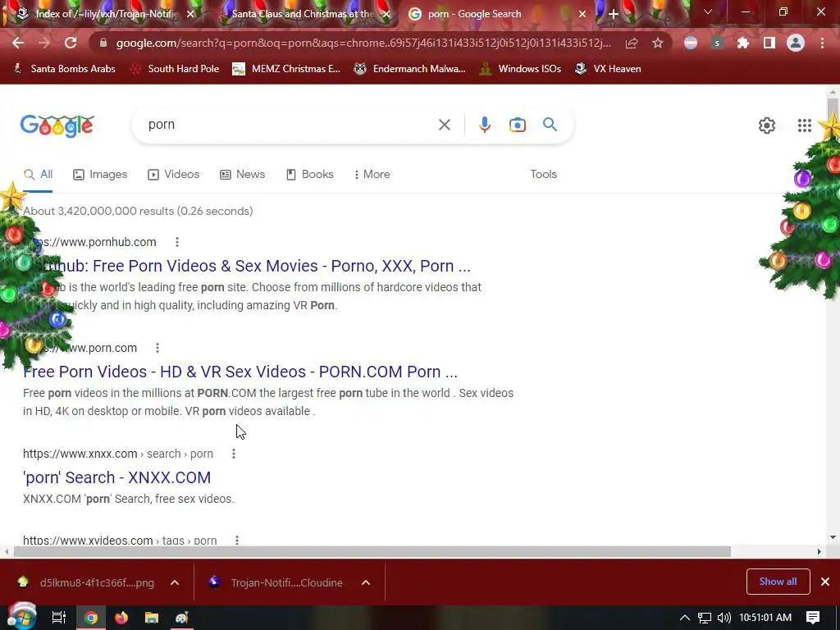Open MEMZ Christmas bookmark
840x630 pixels.
click(x=286, y=69)
